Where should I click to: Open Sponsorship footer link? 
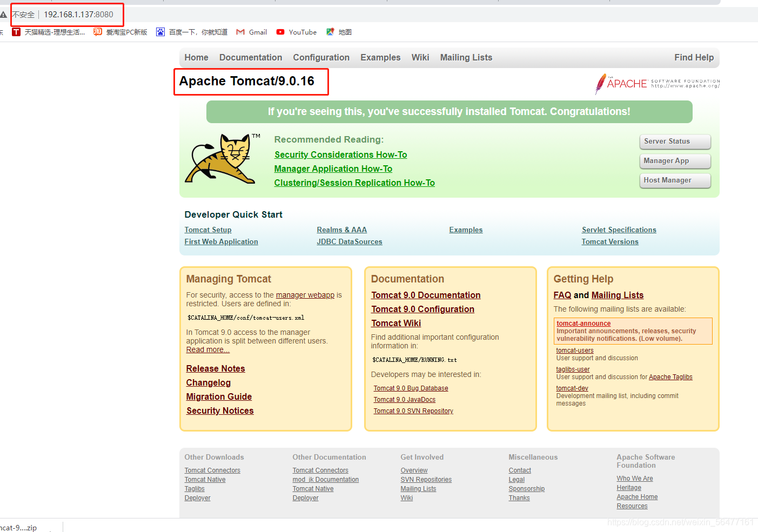[526, 489]
